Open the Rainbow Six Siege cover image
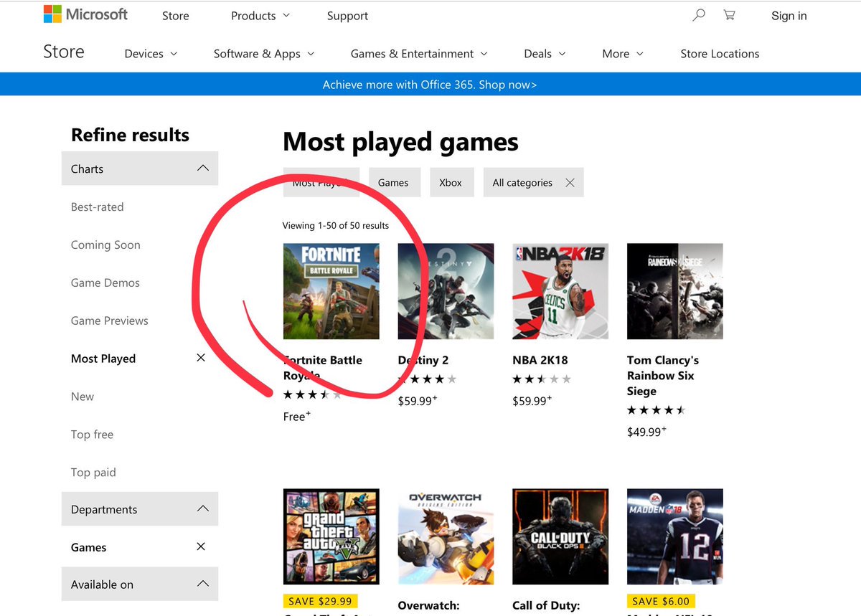Screen dimensions: 861x616 [x=675, y=291]
